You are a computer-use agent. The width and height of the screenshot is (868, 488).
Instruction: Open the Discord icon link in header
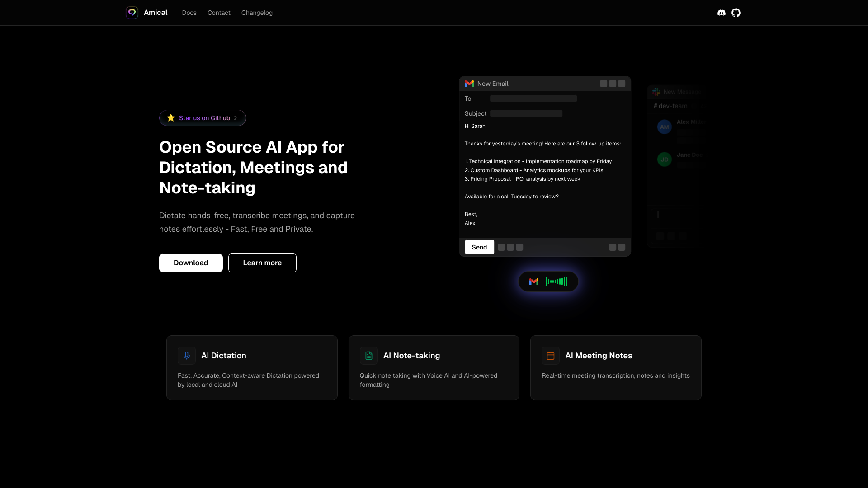point(722,13)
